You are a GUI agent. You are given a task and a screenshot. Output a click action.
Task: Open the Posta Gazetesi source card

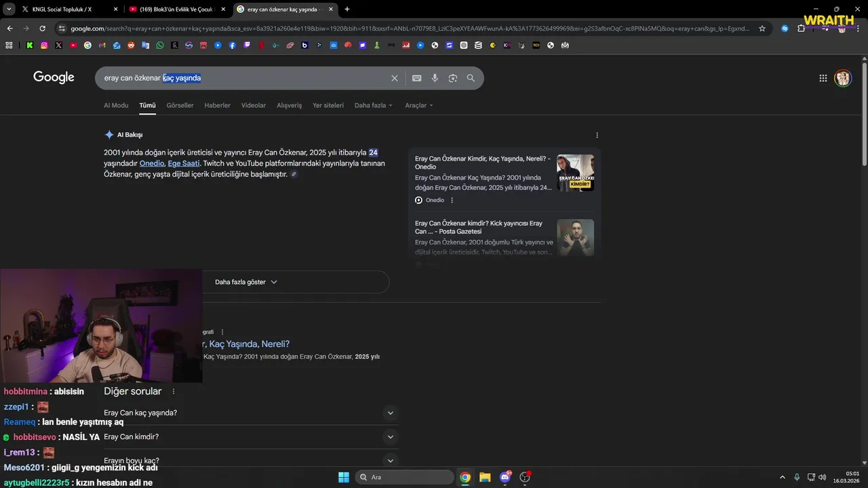[x=505, y=238]
